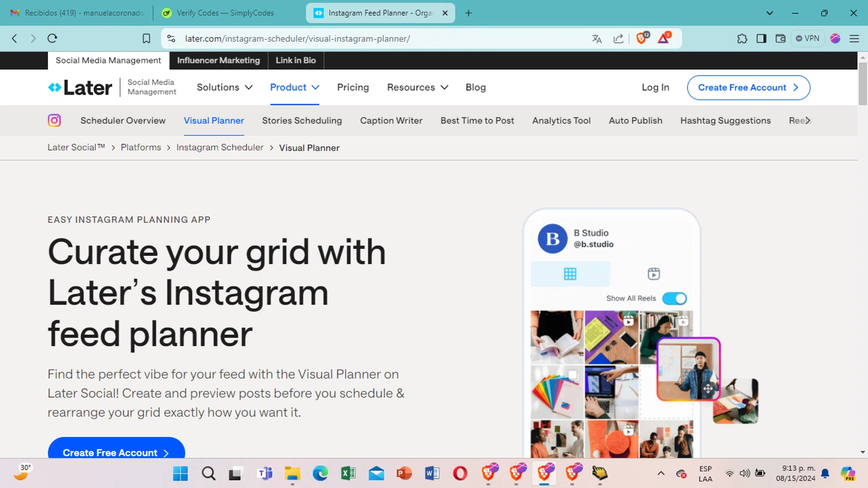Switch to the Recibidos Gmail browser tab

click(x=78, y=13)
